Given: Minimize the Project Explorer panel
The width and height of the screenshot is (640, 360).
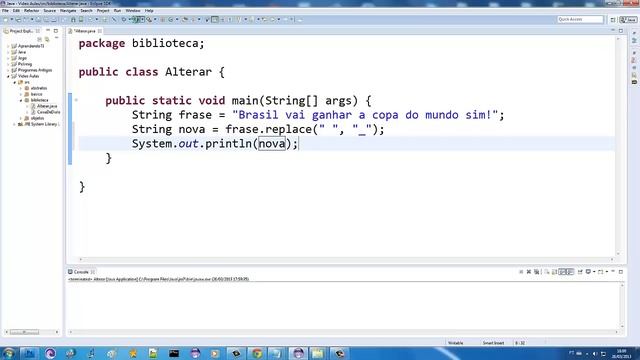Looking at the screenshot, I should coord(48,31).
